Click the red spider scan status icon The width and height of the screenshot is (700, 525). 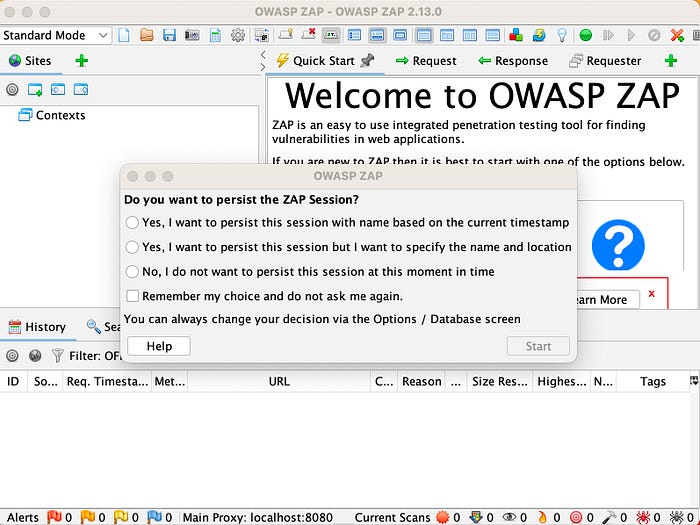click(643, 517)
